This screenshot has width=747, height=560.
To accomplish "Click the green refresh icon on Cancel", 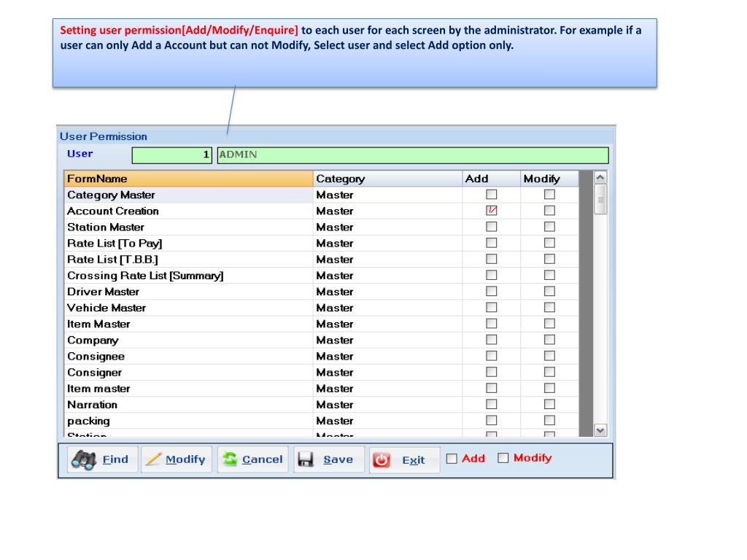I will [230, 459].
